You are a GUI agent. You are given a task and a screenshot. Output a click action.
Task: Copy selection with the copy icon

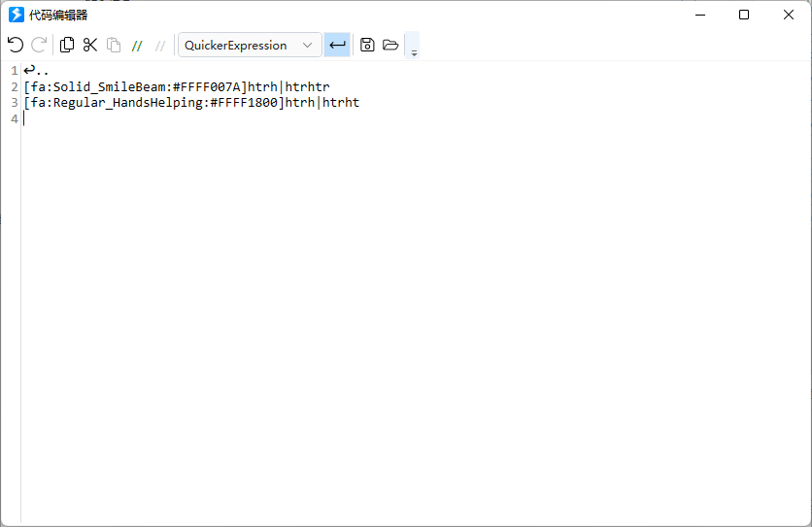[x=67, y=45]
